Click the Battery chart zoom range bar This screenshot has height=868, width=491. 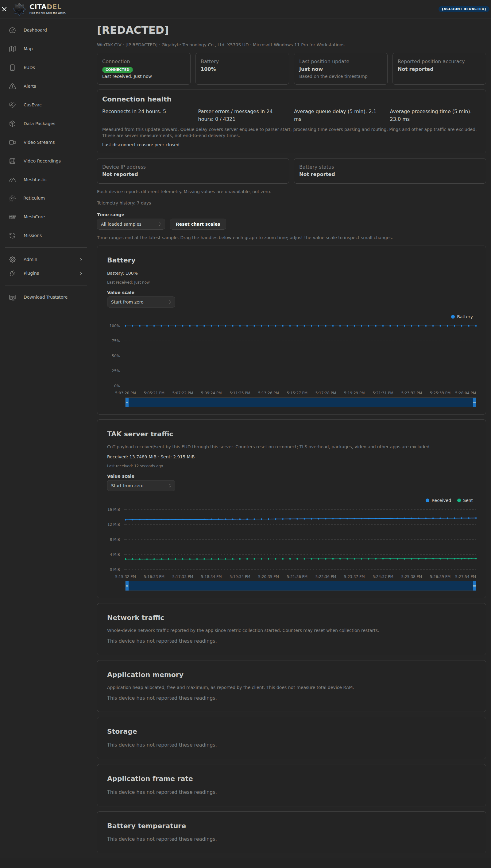point(301,402)
